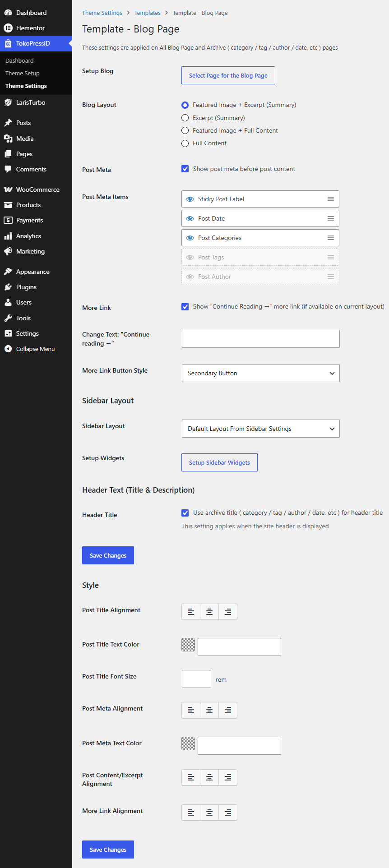The image size is (389, 868).
Task: Open Post Meta Text Color swatch
Action: point(188,743)
